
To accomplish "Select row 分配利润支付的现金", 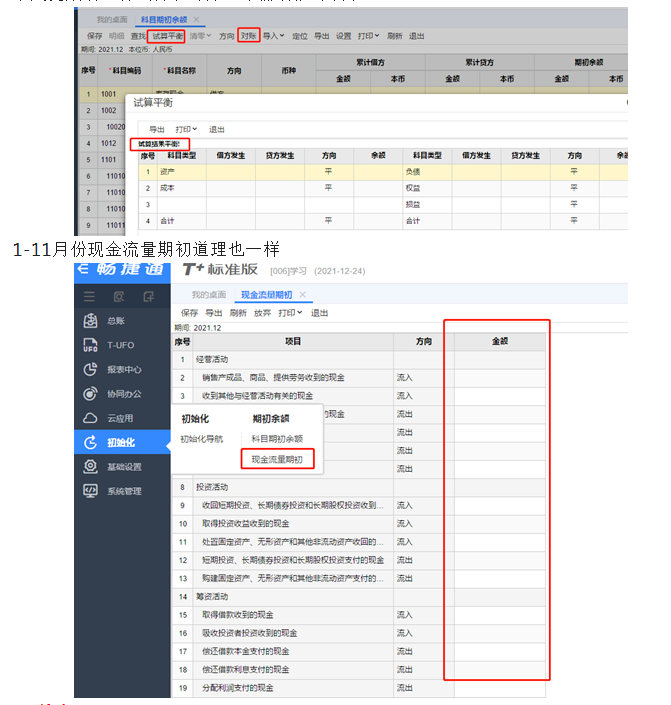I will [x=359, y=688].
